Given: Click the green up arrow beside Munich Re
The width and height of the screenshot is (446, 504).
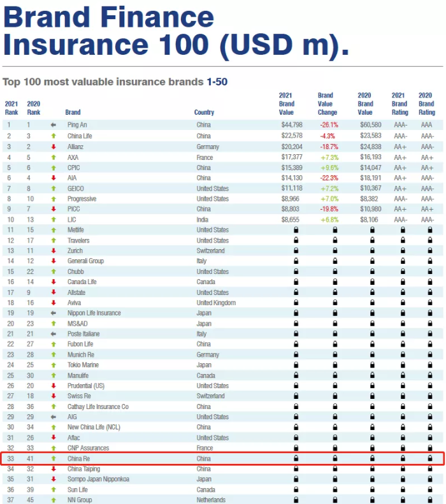Looking at the screenshot, I should [x=54, y=354].
